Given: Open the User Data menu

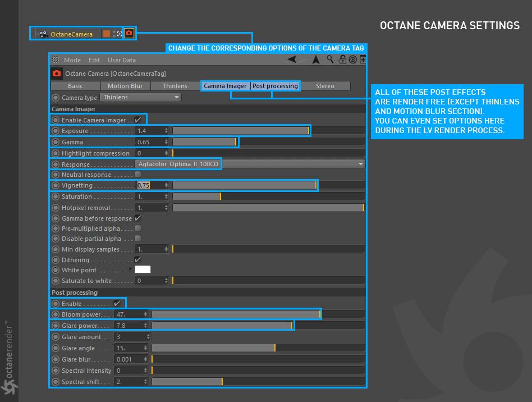Looking at the screenshot, I should 122,60.
